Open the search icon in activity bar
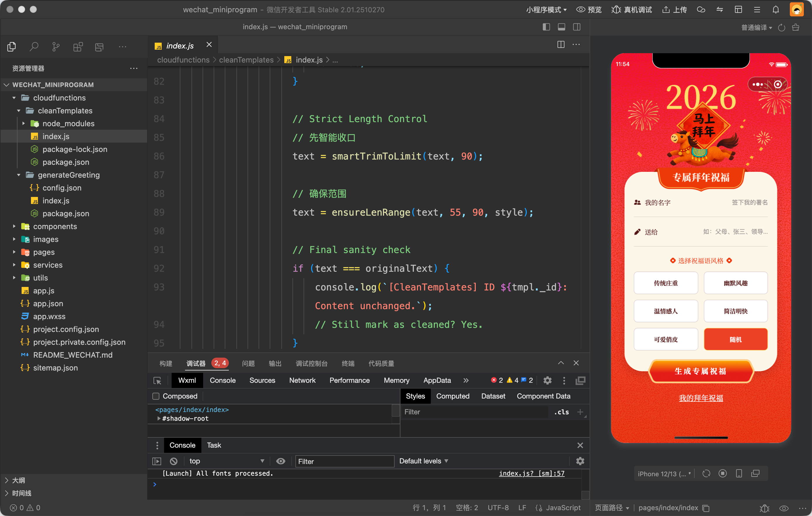Screen dimensions: 812x516 [34, 46]
